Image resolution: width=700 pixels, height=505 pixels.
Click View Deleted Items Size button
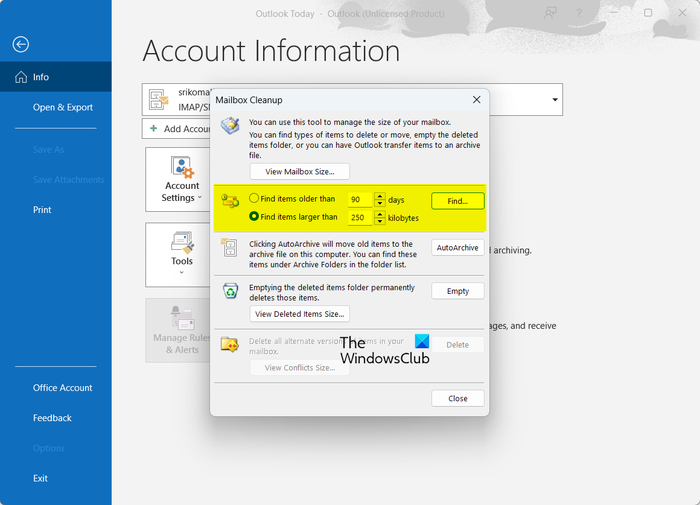(300, 314)
